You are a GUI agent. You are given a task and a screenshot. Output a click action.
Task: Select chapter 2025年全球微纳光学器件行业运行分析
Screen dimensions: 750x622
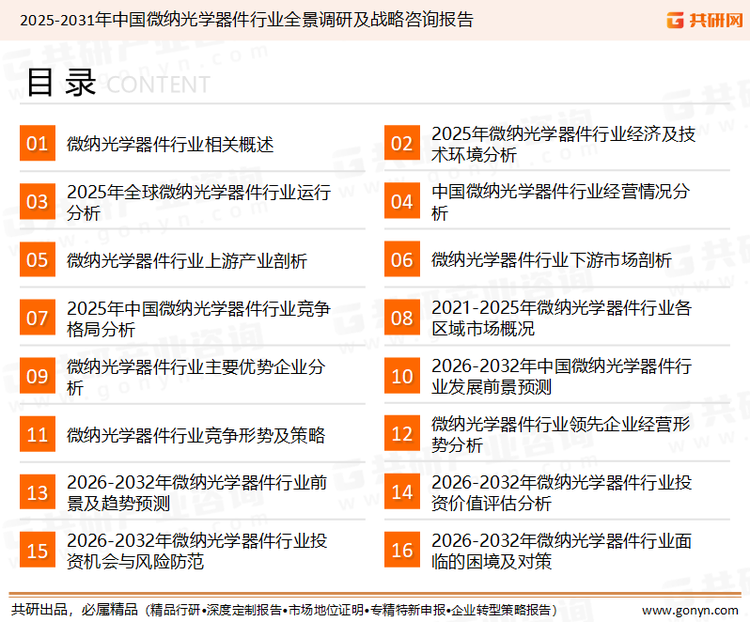(x=199, y=202)
